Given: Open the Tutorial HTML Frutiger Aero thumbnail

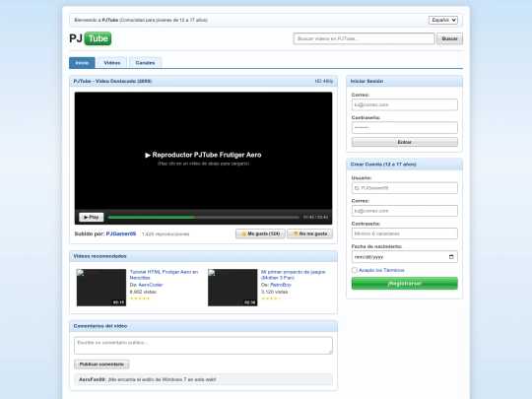Looking at the screenshot, I should click(x=101, y=288).
